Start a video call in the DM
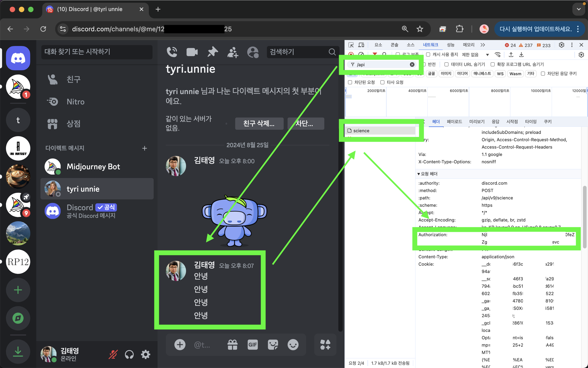588x368 pixels. pyautogui.click(x=192, y=52)
